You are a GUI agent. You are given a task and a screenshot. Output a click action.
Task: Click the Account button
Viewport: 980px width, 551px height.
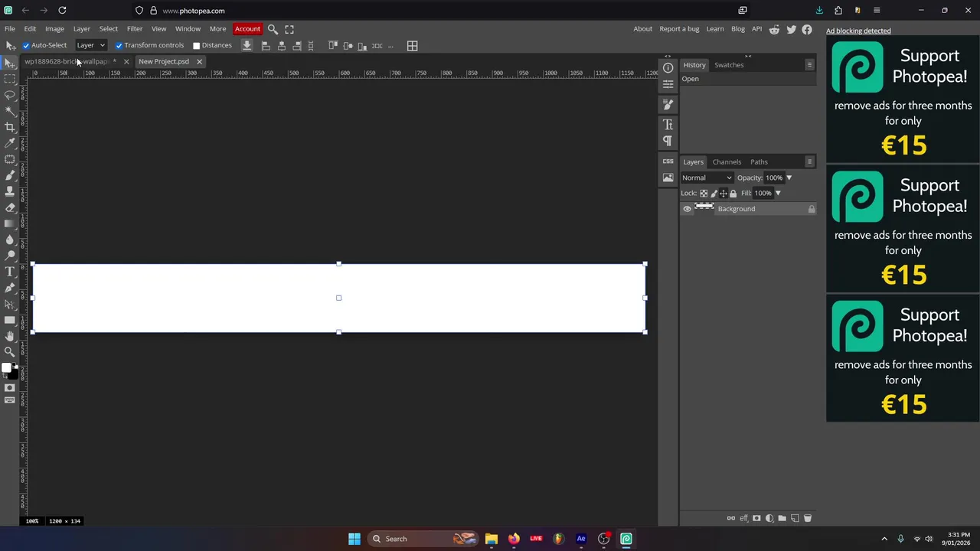pyautogui.click(x=247, y=29)
